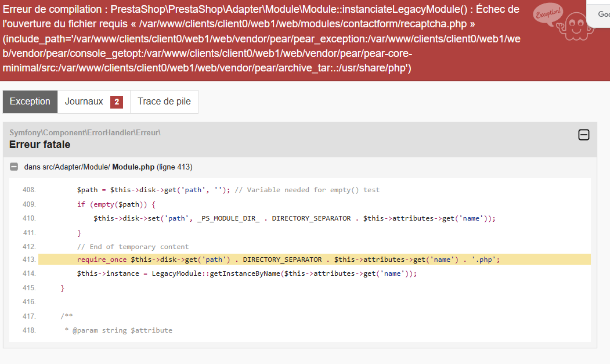
Task: Click the 'Exception!' speech bubble icon
Action: point(548,14)
